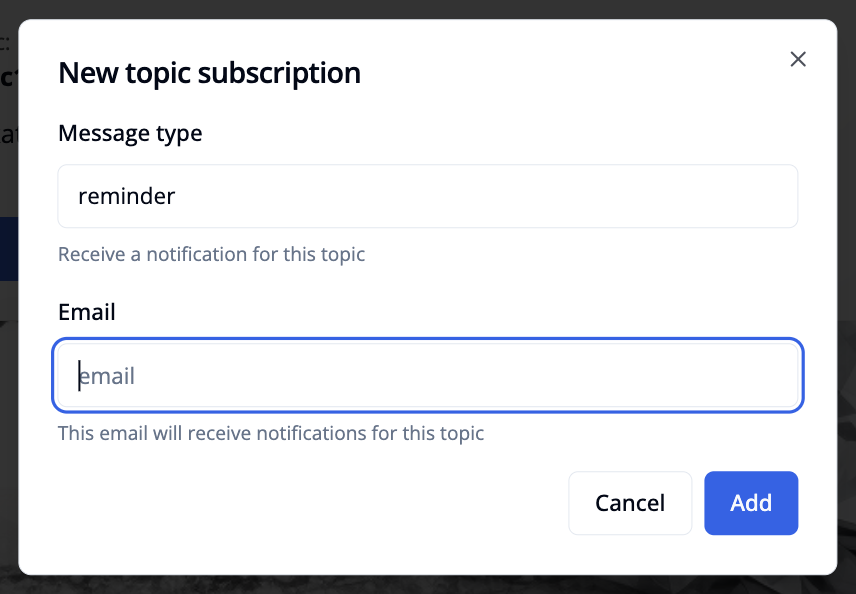Focus the highlighted email field

(428, 375)
